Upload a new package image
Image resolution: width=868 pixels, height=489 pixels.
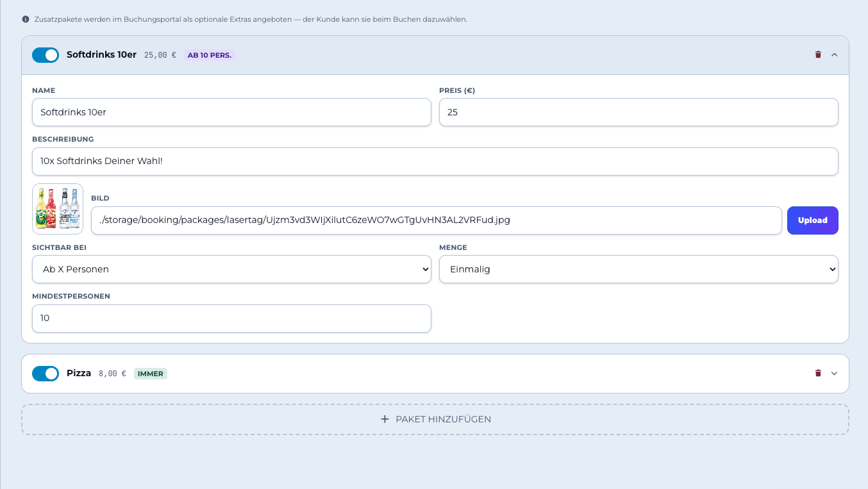(x=813, y=220)
